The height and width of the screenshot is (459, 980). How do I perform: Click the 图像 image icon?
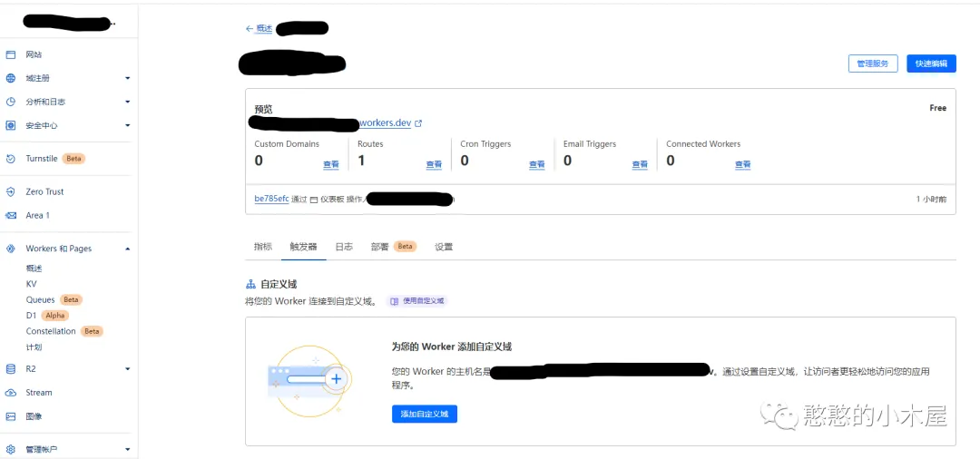(11, 416)
